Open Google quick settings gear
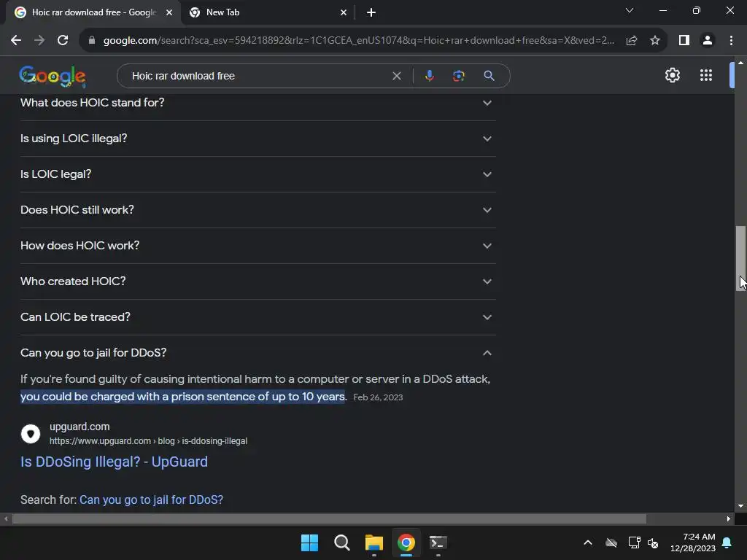Viewport: 747px width, 560px height. (672, 75)
